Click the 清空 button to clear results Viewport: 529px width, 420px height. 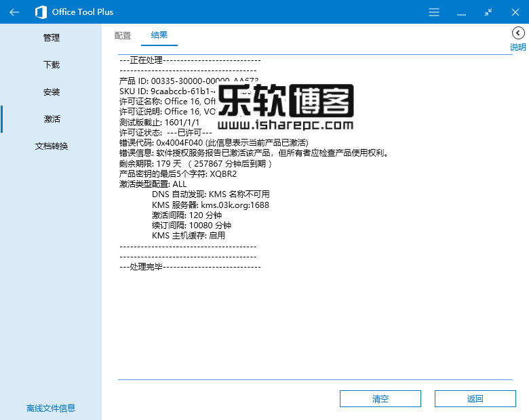(380, 399)
